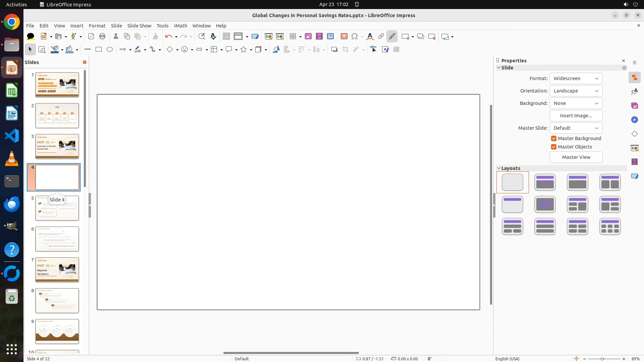Viewport: 644px width, 362px height.
Task: Click the Insert Text Box icon
Action: (344, 37)
